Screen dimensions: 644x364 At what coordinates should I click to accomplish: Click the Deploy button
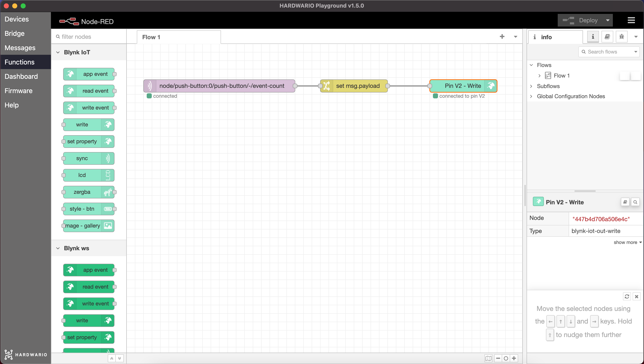[580, 20]
